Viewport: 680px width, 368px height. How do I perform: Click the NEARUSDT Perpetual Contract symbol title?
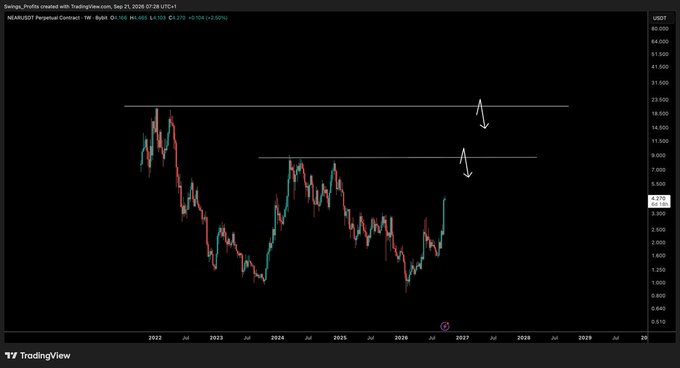coord(43,18)
